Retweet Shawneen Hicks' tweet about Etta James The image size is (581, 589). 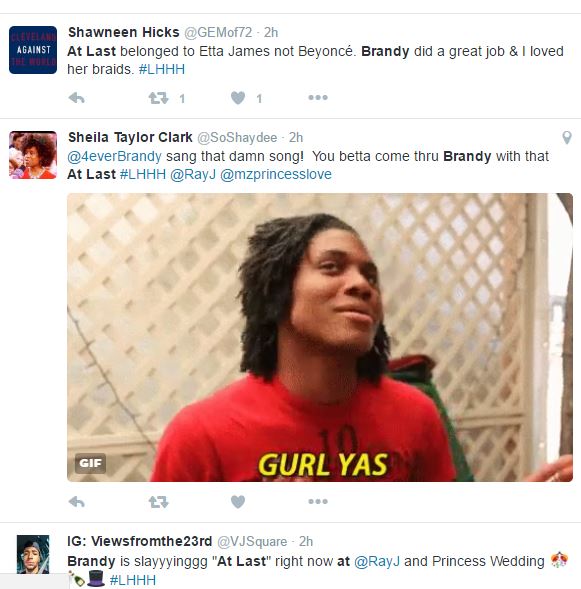pyautogui.click(x=158, y=98)
